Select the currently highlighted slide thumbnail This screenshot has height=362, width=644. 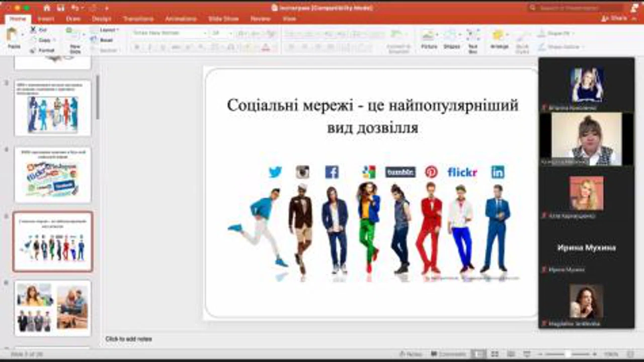point(53,241)
